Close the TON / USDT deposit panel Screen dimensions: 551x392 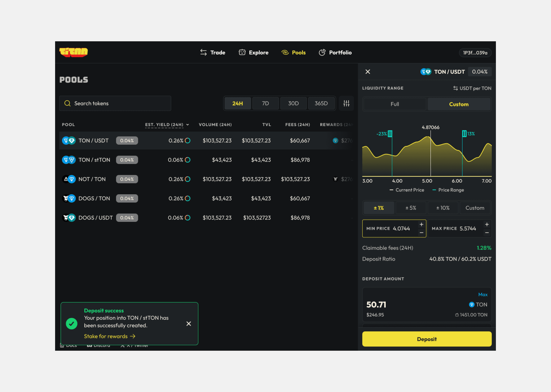point(368,72)
